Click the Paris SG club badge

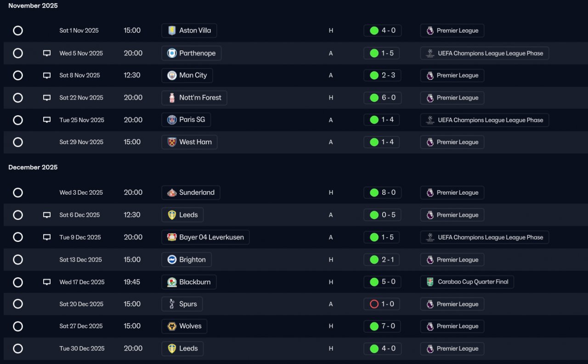tap(172, 120)
